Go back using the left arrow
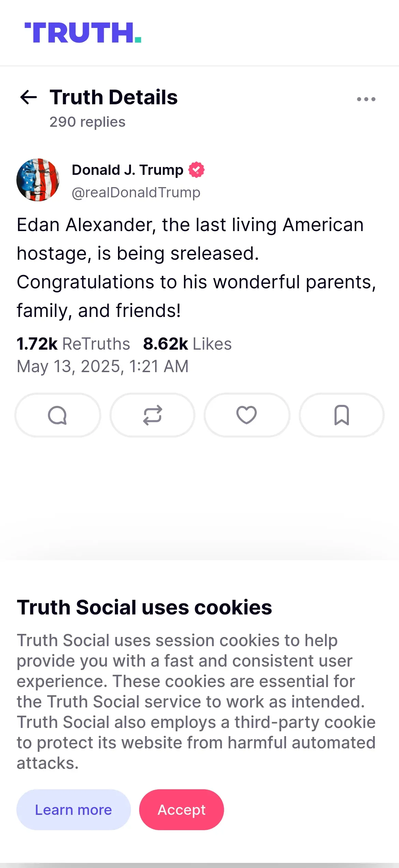The height and width of the screenshot is (868, 399). pos(29,97)
